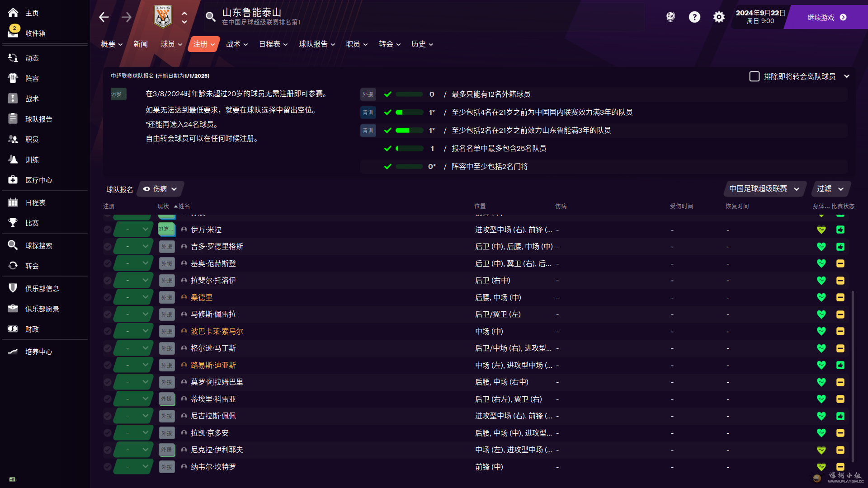Open the 伤病 view dropdown
Viewport: 868px width, 488px height.
tap(160, 189)
